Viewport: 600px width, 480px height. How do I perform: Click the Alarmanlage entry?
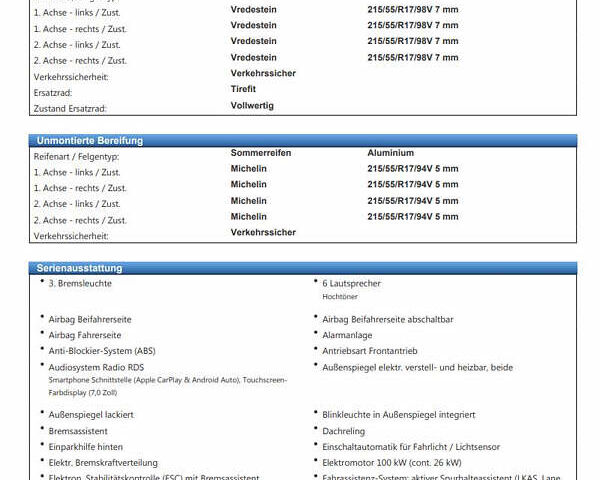click(347, 335)
